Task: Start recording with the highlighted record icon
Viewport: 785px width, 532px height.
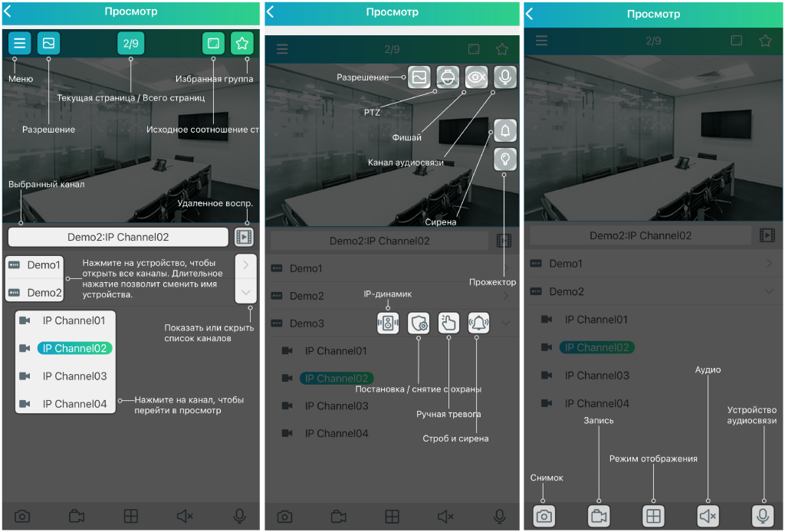Action: [599, 517]
